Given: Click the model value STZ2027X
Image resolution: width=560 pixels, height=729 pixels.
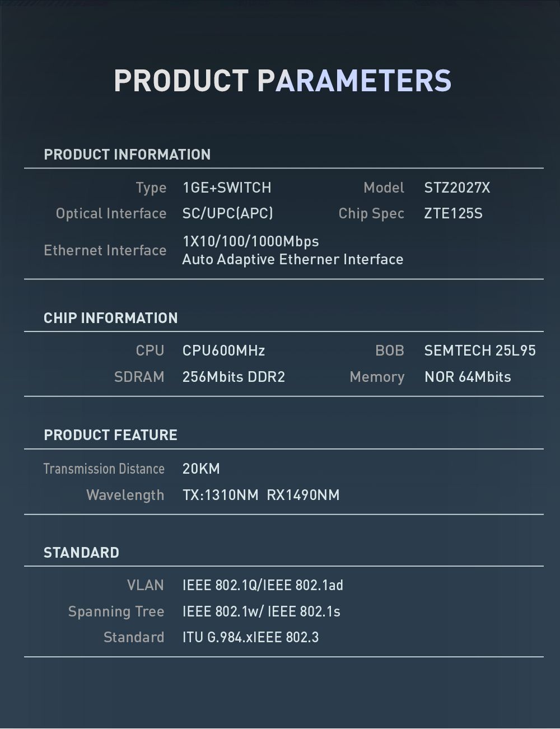Looking at the screenshot, I should coord(457,188).
